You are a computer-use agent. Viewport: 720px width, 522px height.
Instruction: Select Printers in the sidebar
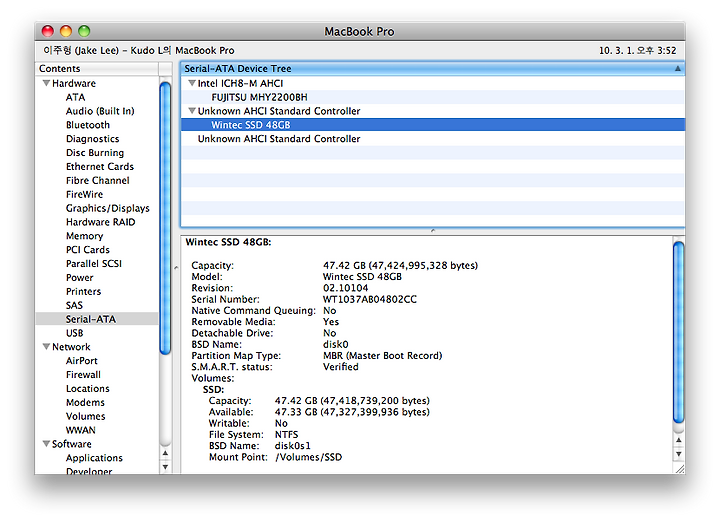[83, 291]
